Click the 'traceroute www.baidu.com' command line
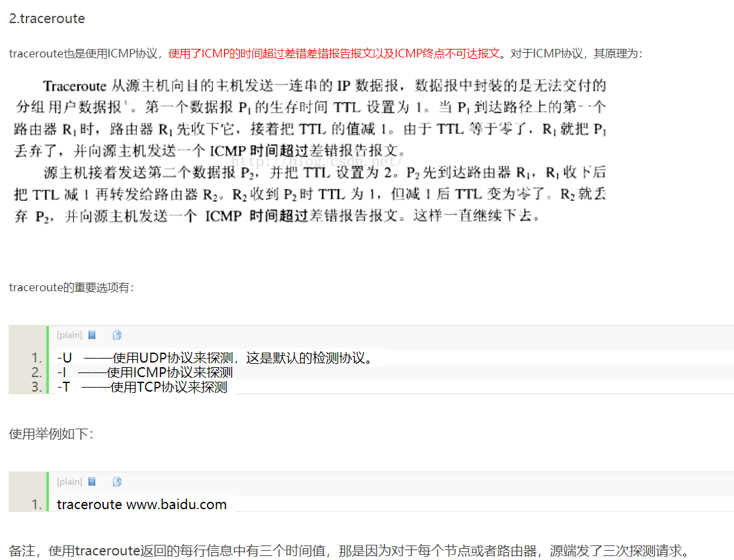 142,505
